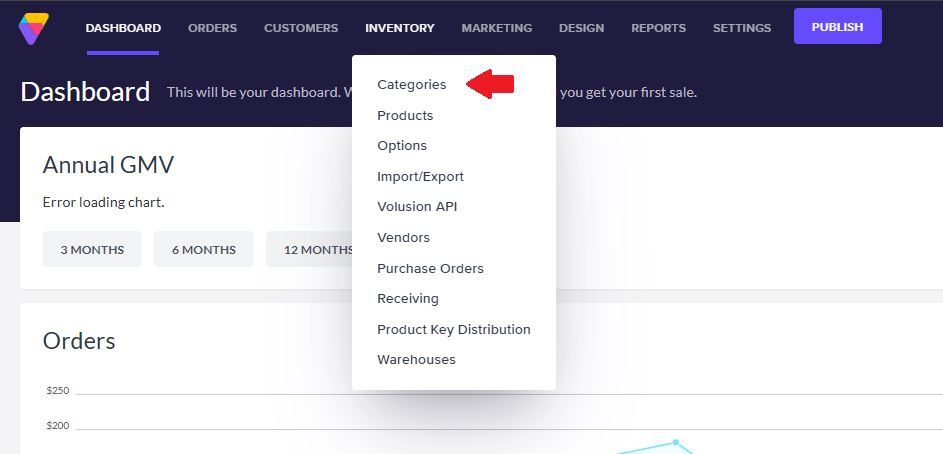Click the Orders chart data point

point(675,443)
